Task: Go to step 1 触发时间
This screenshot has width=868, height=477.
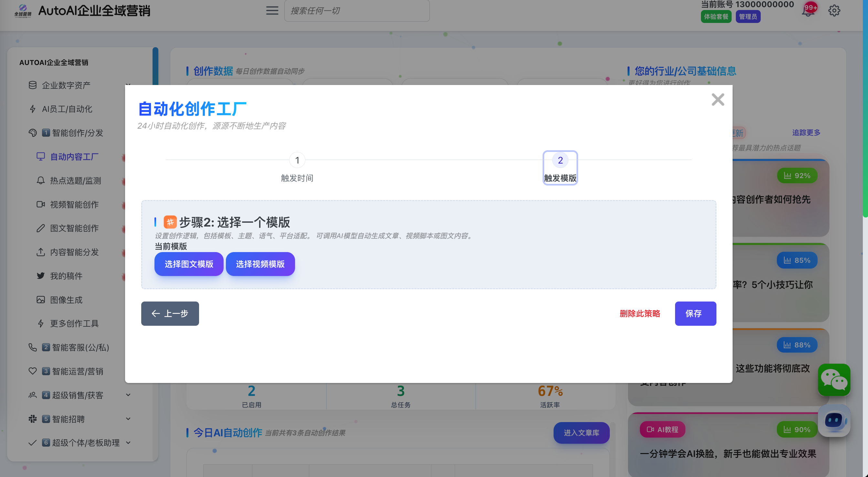Action: [297, 160]
